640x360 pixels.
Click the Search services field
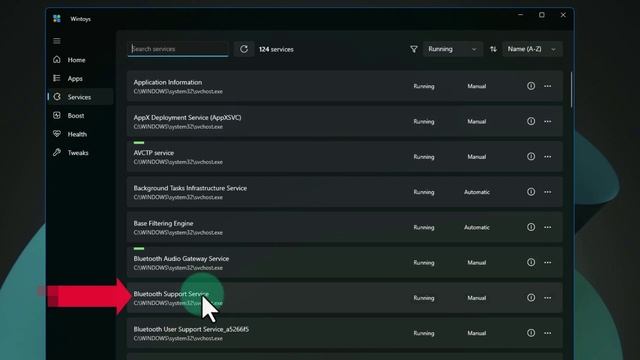[178, 49]
